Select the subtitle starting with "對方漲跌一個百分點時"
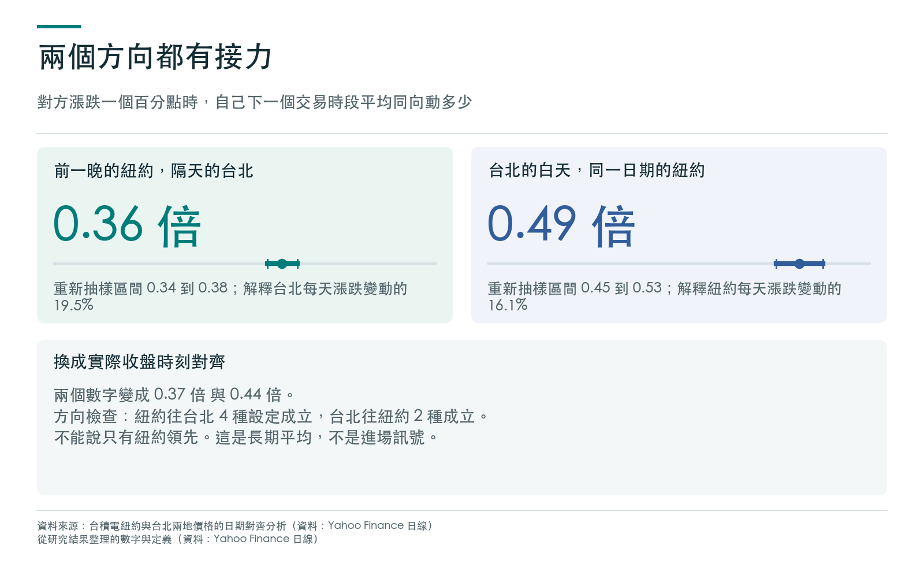The height and width of the screenshot is (578, 924). 255,102
